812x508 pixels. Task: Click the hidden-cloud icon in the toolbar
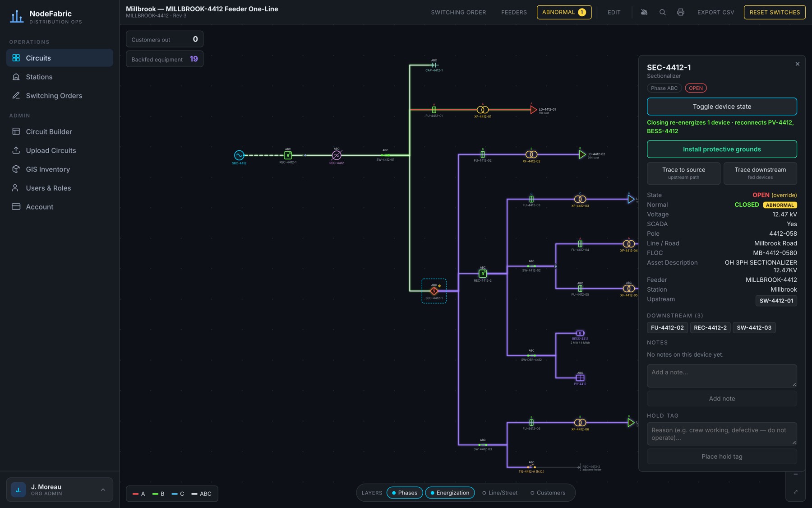pos(644,12)
